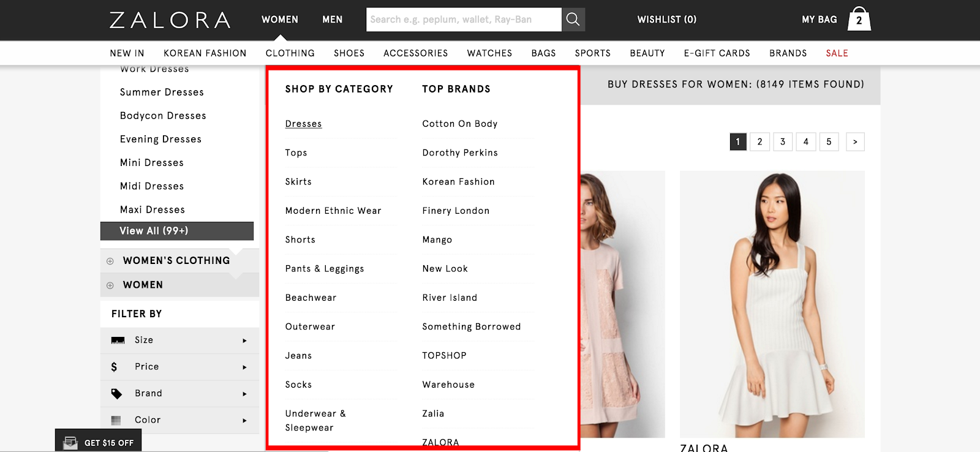Click the next page arrow button
980x452 pixels.
(x=855, y=142)
